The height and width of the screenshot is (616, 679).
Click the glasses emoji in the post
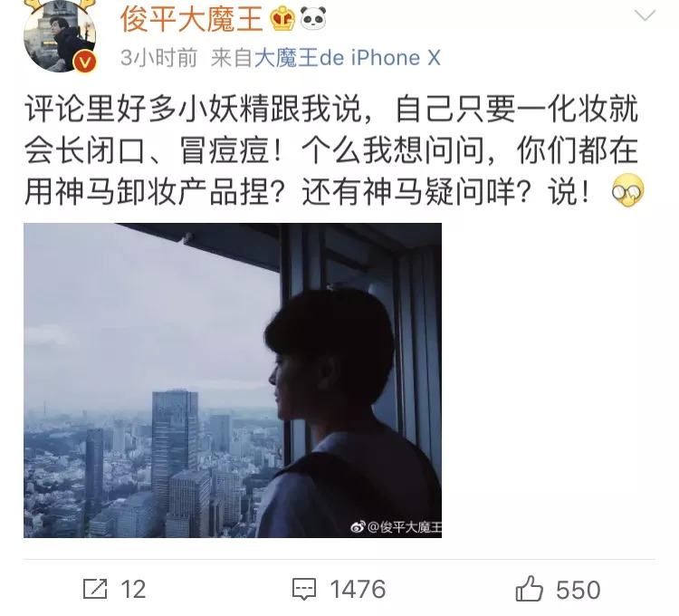click(628, 190)
